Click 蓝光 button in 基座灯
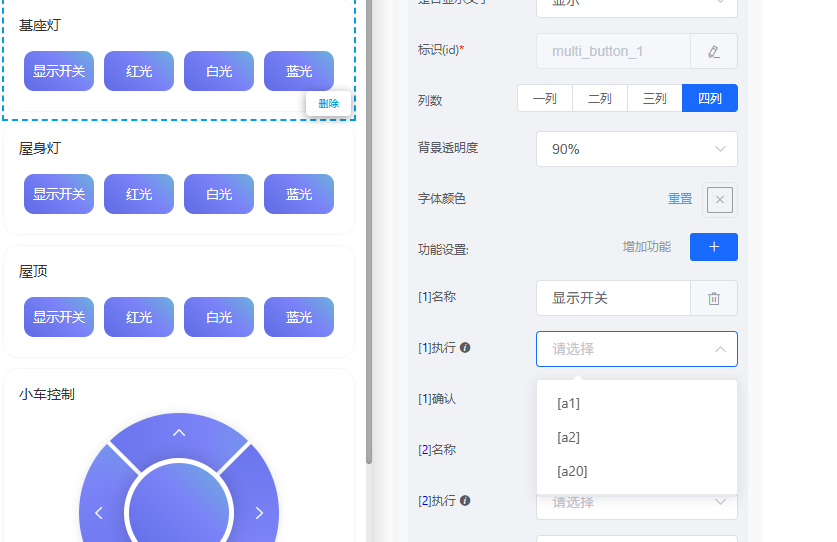 [299, 71]
